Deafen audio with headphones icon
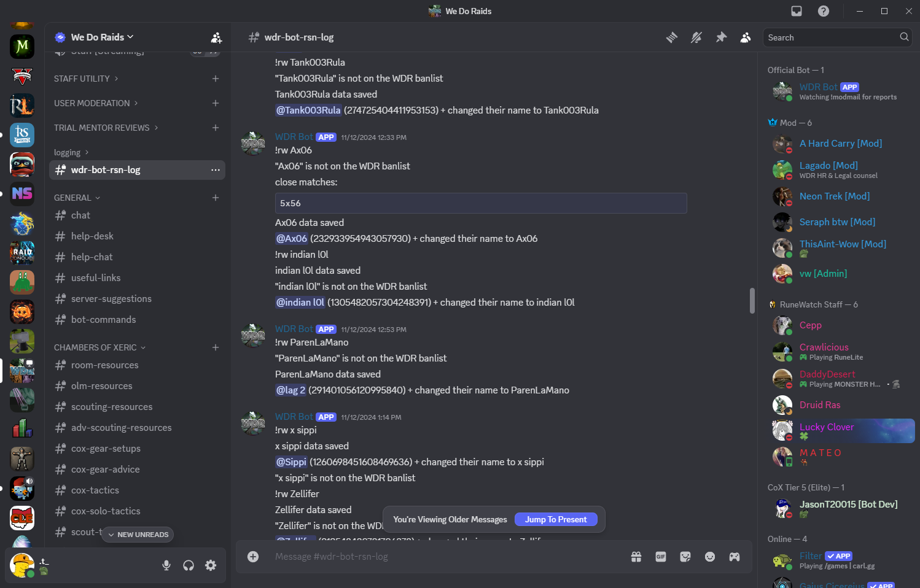The height and width of the screenshot is (588, 920). click(189, 565)
